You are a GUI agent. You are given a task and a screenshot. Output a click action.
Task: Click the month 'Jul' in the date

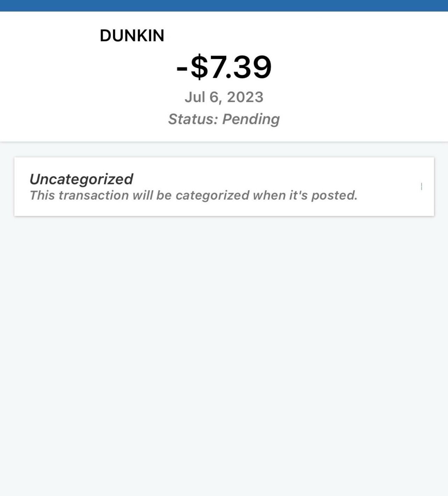195,97
